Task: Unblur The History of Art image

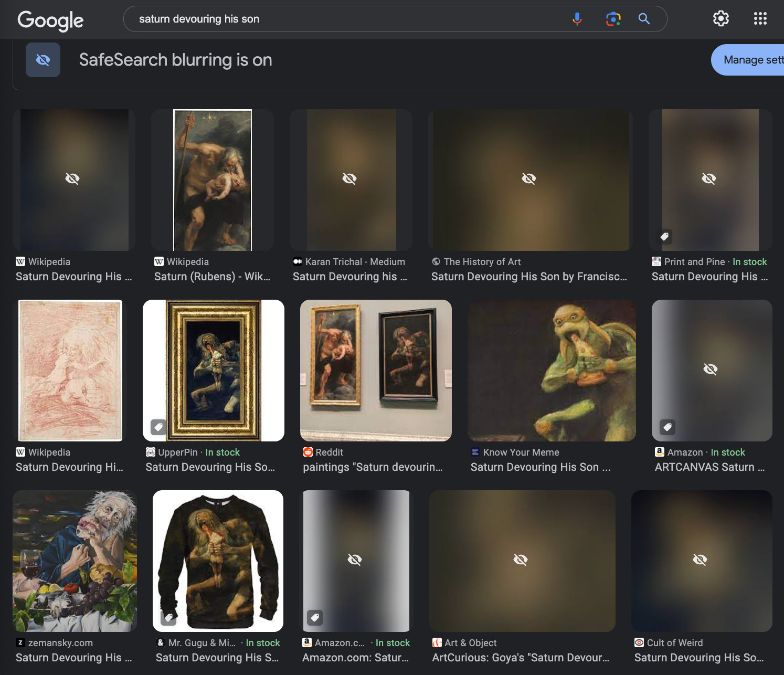Action: (529, 179)
